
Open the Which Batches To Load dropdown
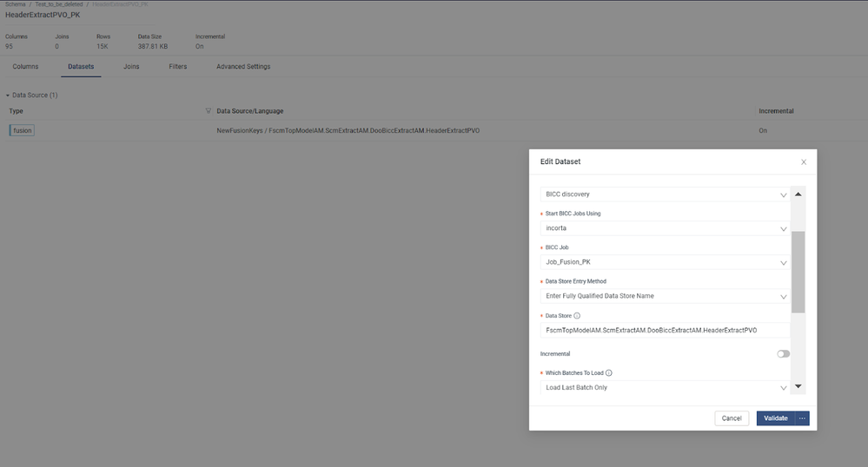[x=665, y=387]
